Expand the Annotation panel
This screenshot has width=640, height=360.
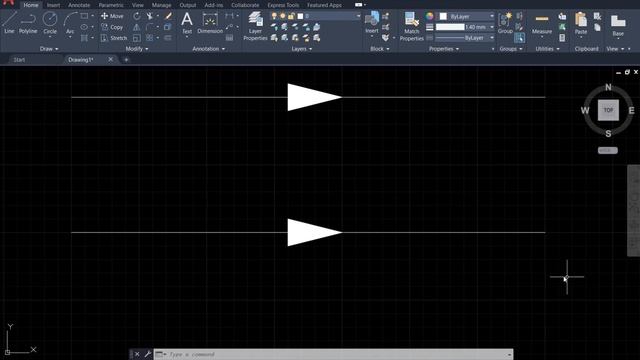tap(209, 49)
